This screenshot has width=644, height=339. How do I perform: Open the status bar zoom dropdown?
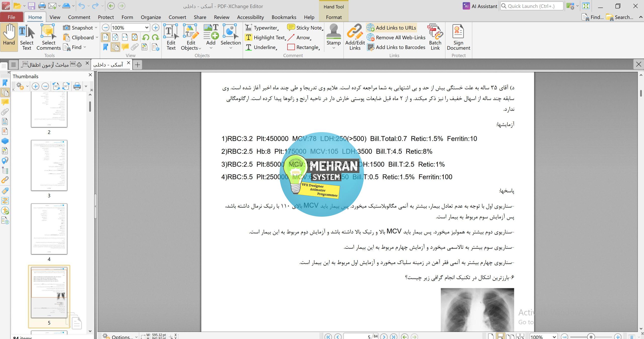(554, 337)
